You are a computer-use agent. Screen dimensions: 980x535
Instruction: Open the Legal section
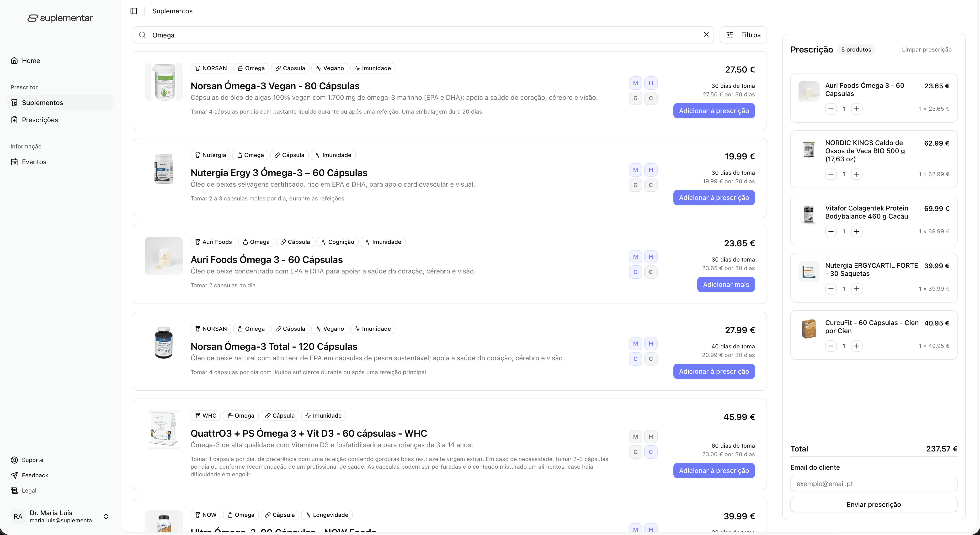point(29,490)
